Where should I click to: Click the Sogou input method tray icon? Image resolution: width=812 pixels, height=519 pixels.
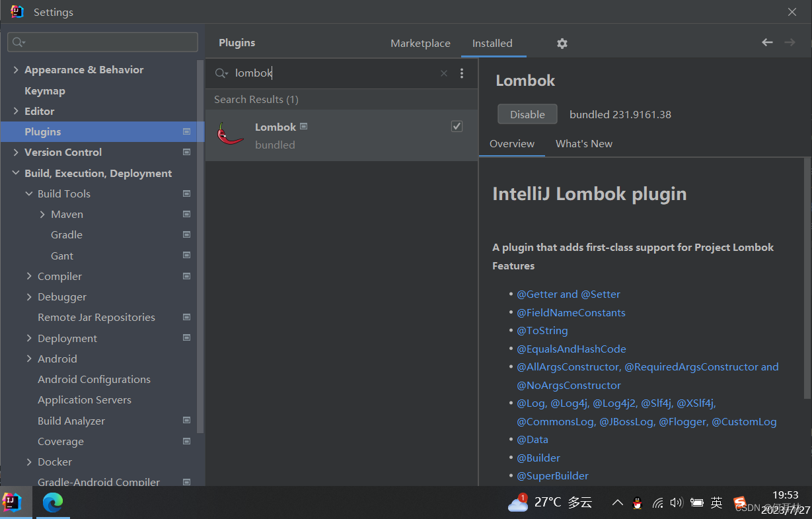tap(740, 502)
